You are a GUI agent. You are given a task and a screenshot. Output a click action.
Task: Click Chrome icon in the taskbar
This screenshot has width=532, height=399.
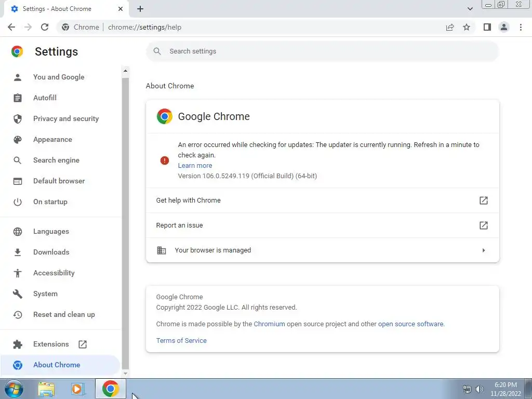pos(111,389)
